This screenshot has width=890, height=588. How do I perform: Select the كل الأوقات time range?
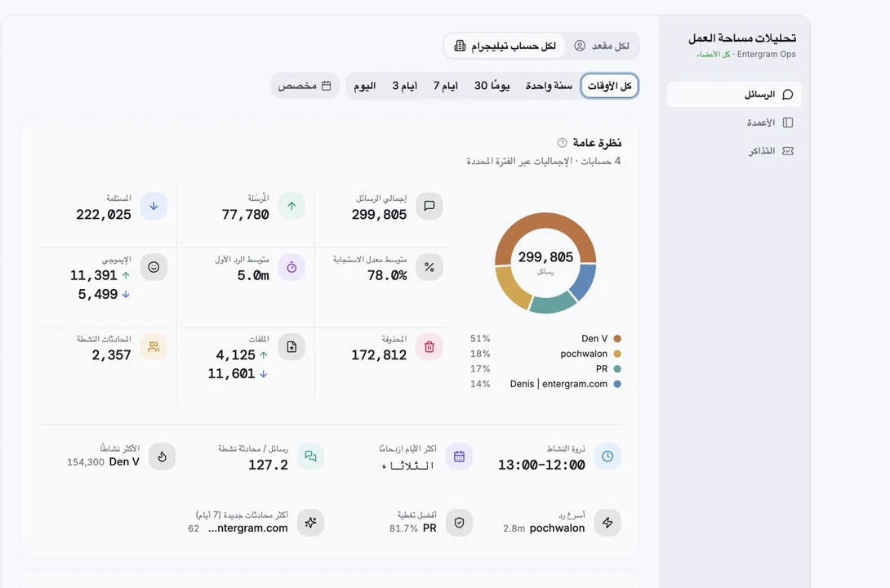610,86
